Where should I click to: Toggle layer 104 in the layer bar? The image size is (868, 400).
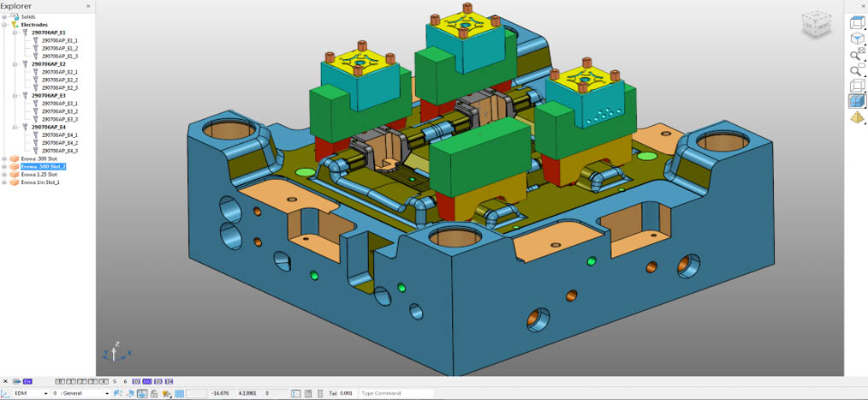[169, 381]
